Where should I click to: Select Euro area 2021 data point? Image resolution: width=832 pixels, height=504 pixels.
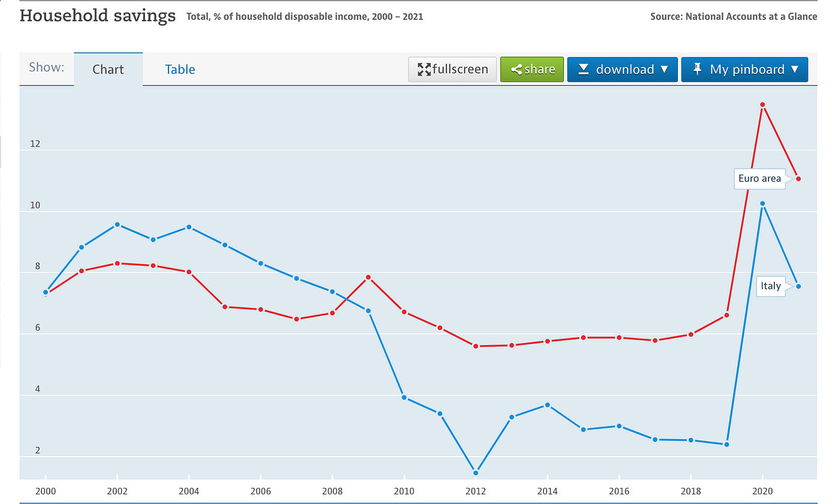[798, 179]
